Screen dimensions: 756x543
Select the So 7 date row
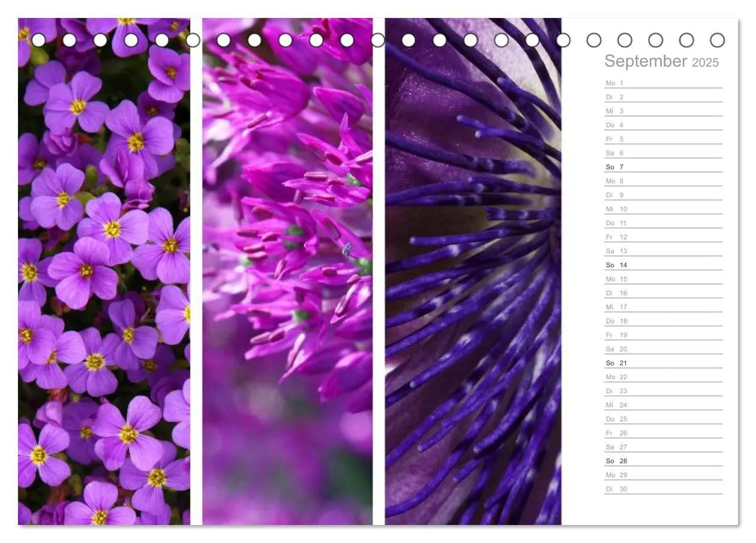tap(663, 167)
